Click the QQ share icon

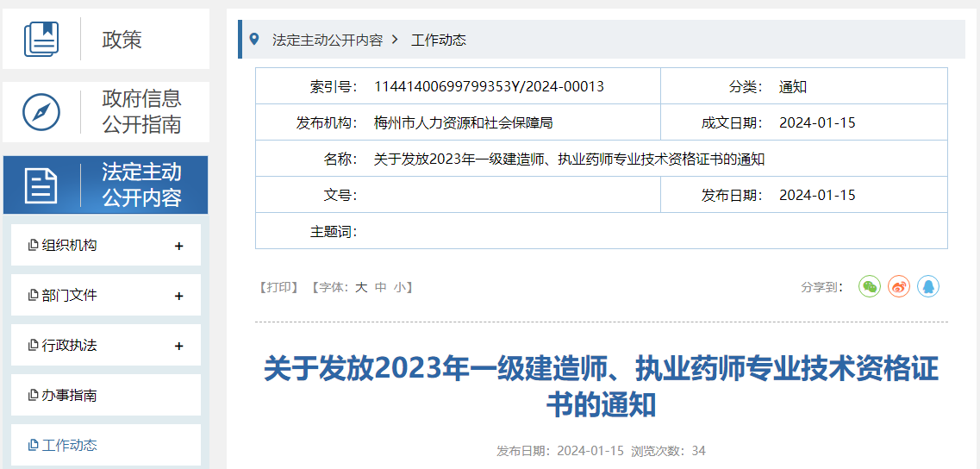pos(927,286)
